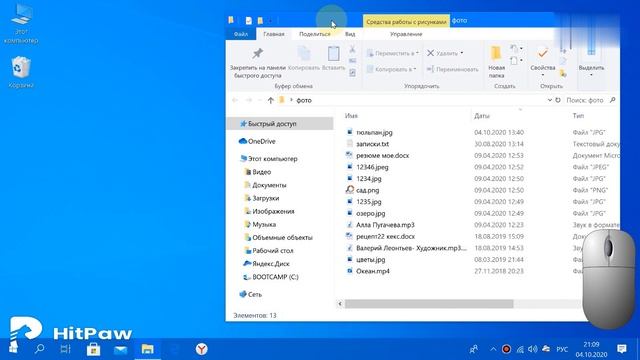The width and height of the screenshot is (640, 360).
Task: Click the Forward navigation arrow
Action: (x=249, y=100)
